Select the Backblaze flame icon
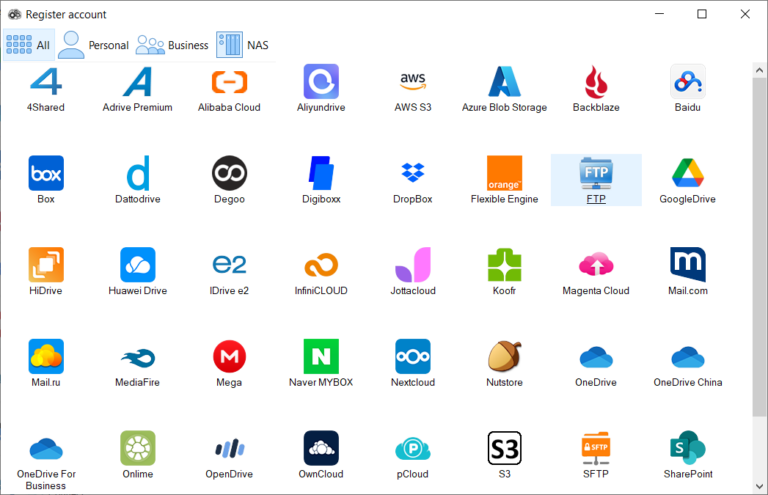This screenshot has width=768, height=495. click(596, 83)
